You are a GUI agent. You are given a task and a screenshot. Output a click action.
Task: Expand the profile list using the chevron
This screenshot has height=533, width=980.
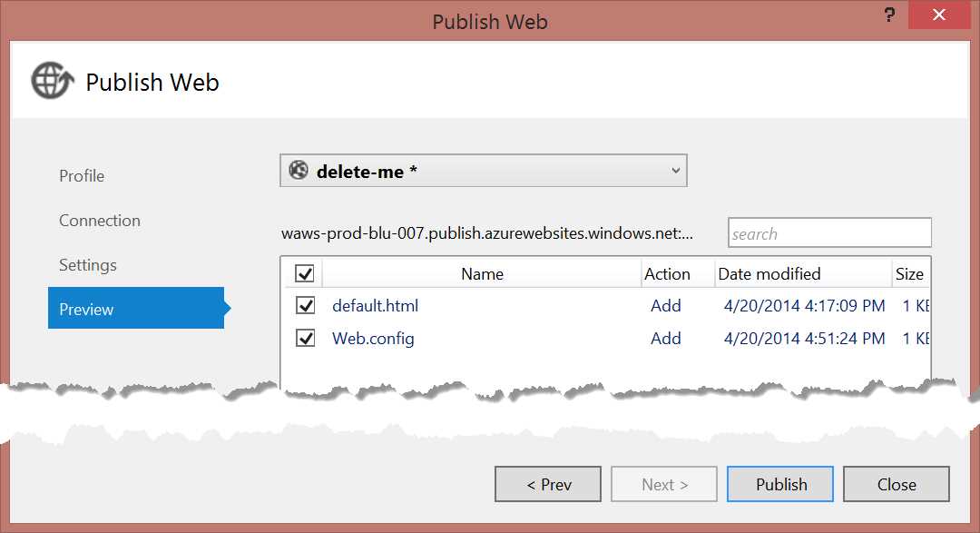pyautogui.click(x=675, y=170)
